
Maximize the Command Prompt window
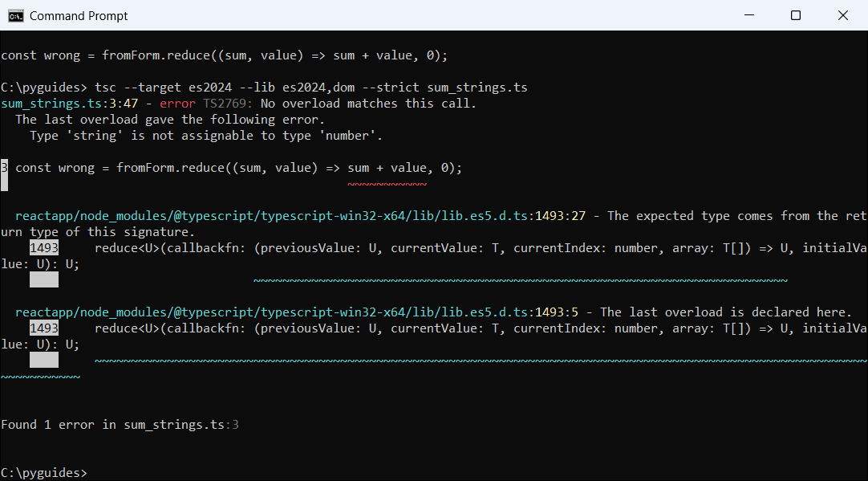pos(796,15)
